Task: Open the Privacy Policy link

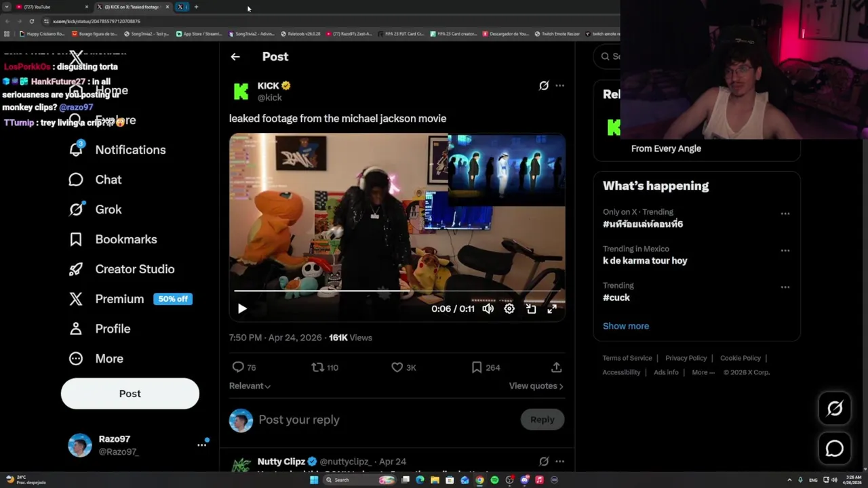Action: 686,358
